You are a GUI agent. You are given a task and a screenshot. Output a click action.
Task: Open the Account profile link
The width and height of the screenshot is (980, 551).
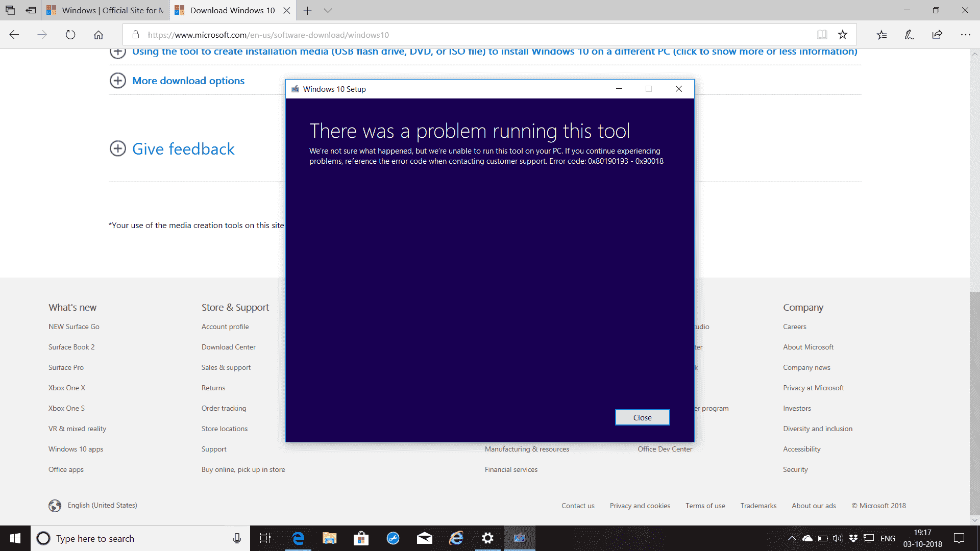pyautogui.click(x=225, y=327)
